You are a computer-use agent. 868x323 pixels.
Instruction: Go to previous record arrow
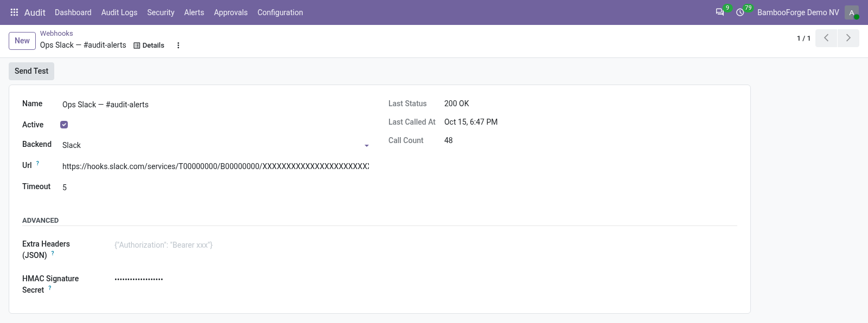[x=826, y=38]
